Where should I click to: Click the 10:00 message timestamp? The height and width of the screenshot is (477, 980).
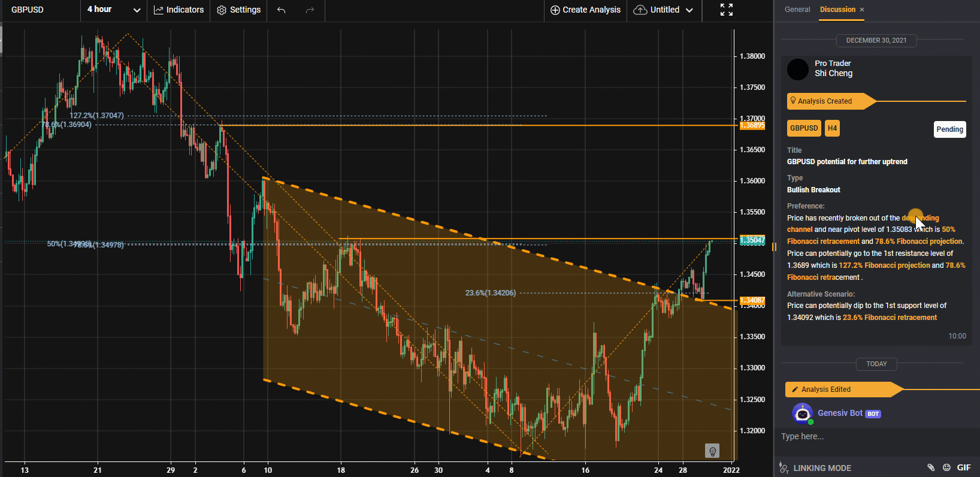point(957,336)
